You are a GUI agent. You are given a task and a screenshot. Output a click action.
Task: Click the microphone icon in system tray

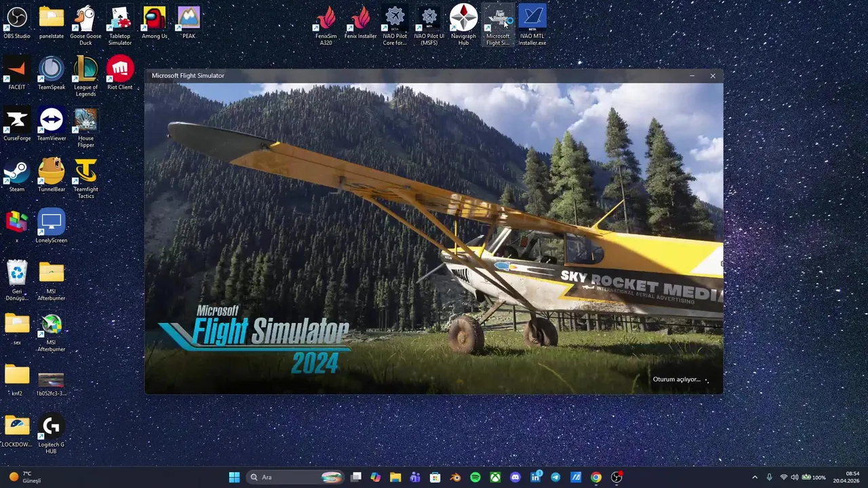tap(769, 477)
